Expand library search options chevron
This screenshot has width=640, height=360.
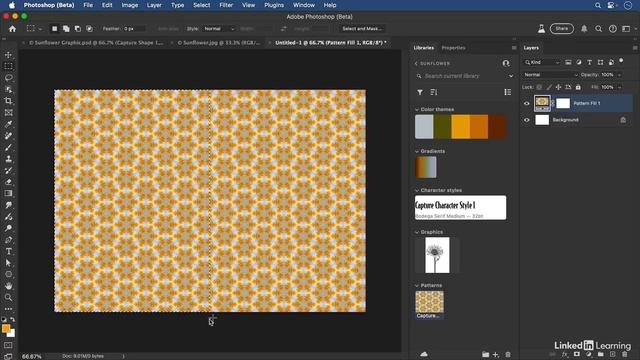tap(511, 76)
